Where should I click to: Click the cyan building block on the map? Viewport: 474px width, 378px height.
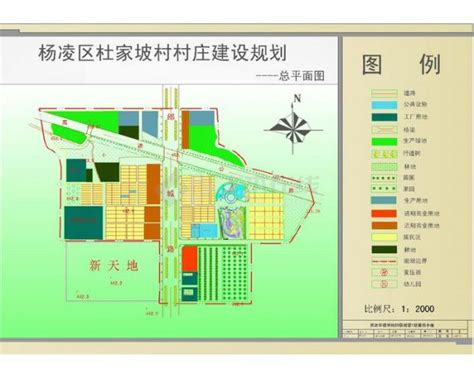(x=204, y=231)
